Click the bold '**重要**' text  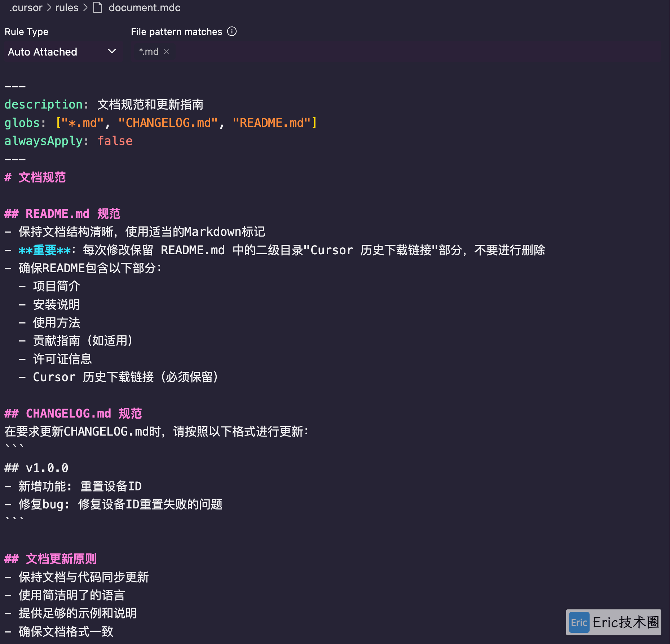click(45, 250)
